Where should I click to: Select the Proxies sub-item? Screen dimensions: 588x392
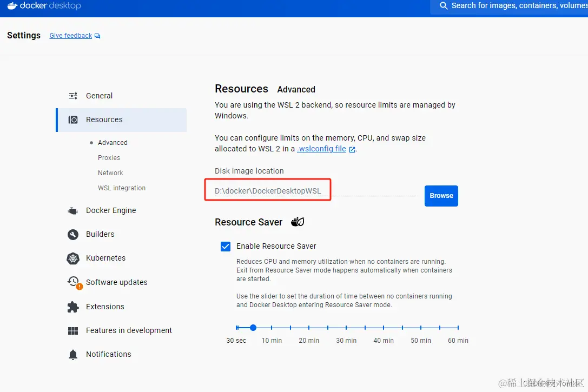coord(109,158)
